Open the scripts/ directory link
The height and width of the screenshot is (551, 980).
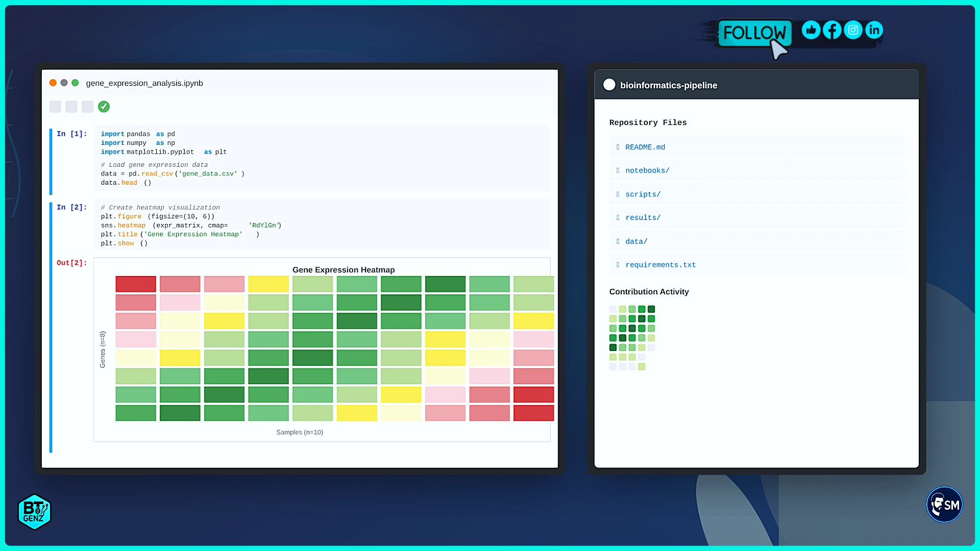[x=643, y=194]
